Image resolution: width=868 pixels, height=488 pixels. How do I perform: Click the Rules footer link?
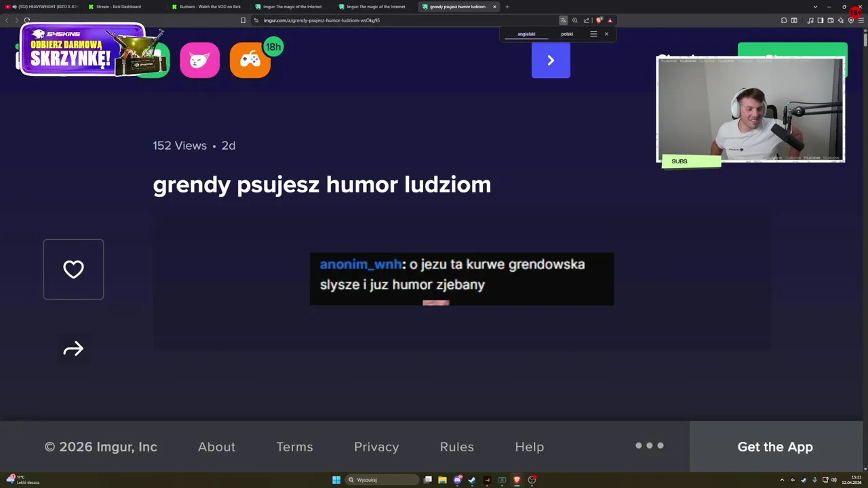pyautogui.click(x=457, y=447)
